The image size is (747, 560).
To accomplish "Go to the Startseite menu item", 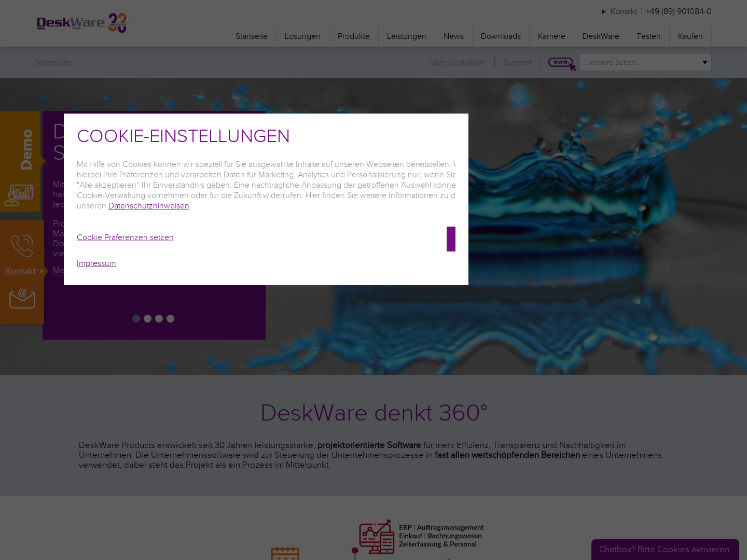I will click(x=252, y=36).
